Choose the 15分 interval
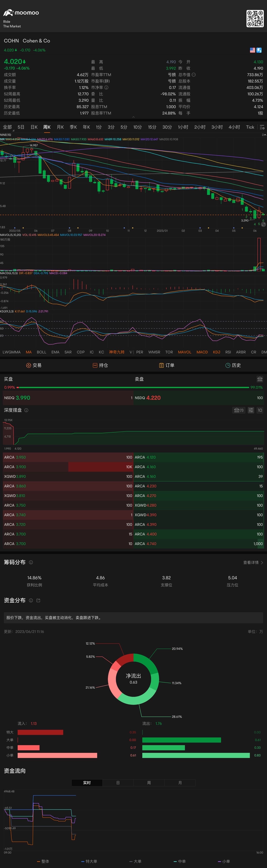Image resolution: width=267 pixels, height=868 pixels. tap(152, 127)
